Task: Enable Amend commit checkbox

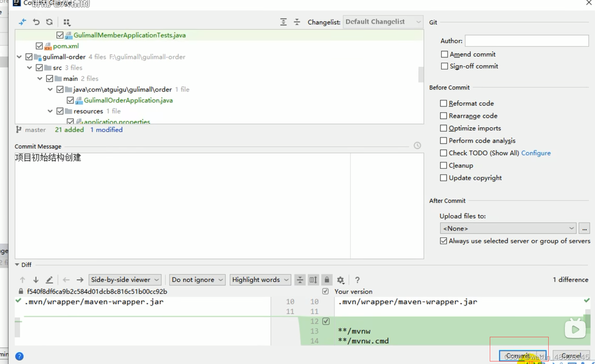Action: (x=444, y=54)
